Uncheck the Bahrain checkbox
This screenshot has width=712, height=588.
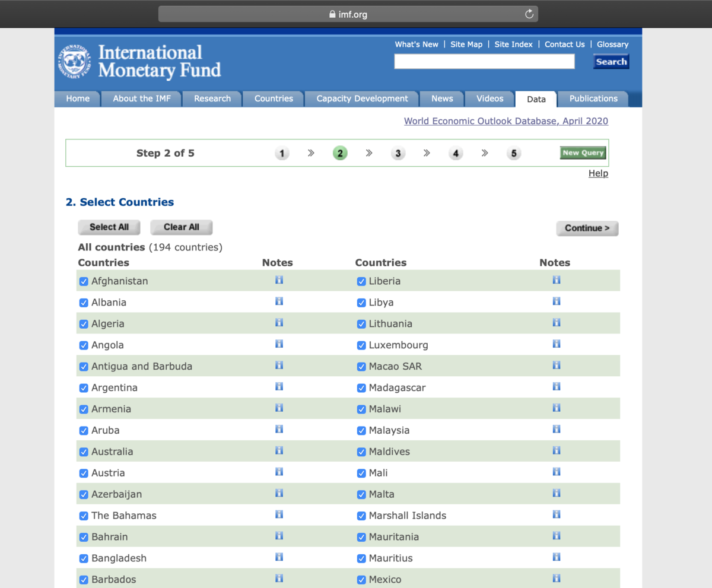point(84,537)
